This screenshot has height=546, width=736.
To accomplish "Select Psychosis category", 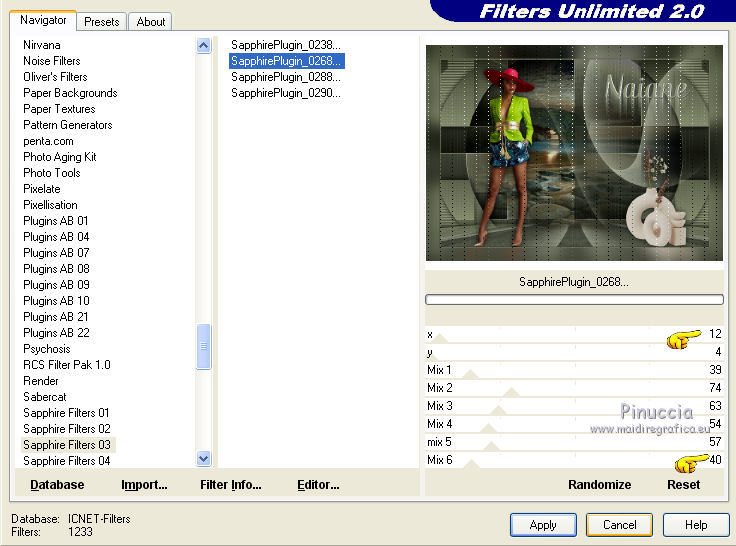I will coord(47,349).
